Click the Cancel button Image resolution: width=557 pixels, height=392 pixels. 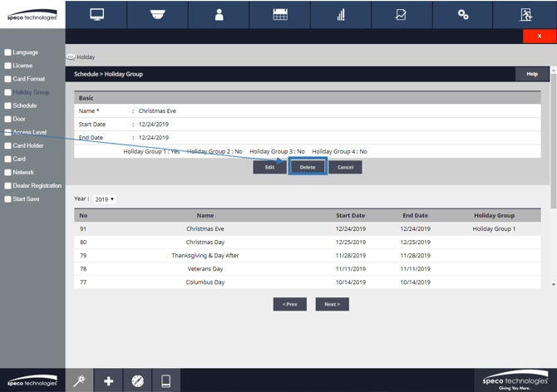pos(345,167)
